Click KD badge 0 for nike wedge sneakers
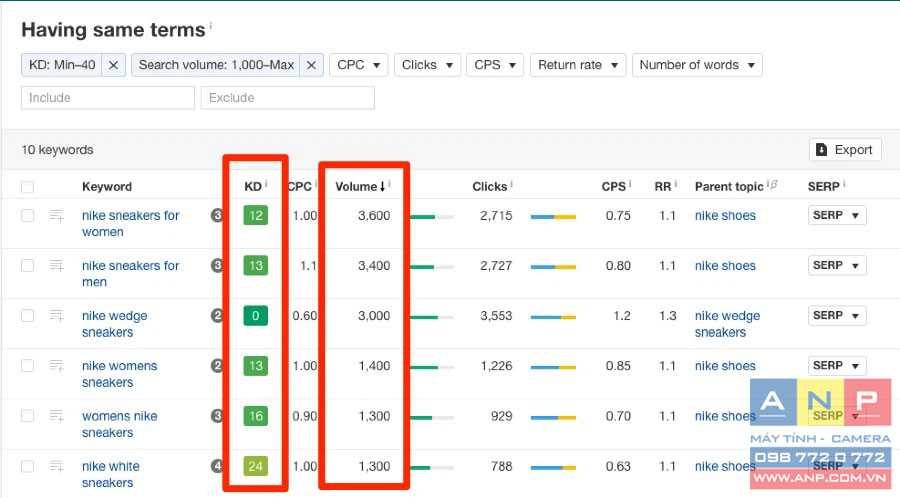The image size is (900, 498). coord(255,316)
